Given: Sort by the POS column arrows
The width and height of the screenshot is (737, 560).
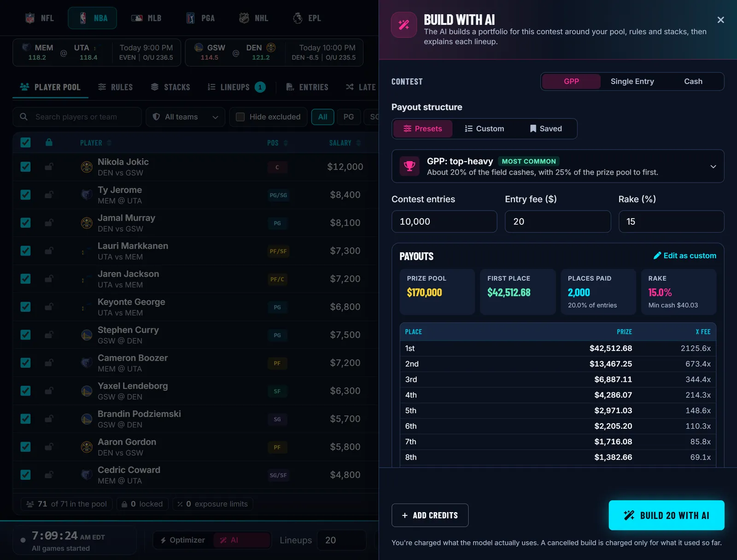Looking at the screenshot, I should pyautogui.click(x=286, y=143).
